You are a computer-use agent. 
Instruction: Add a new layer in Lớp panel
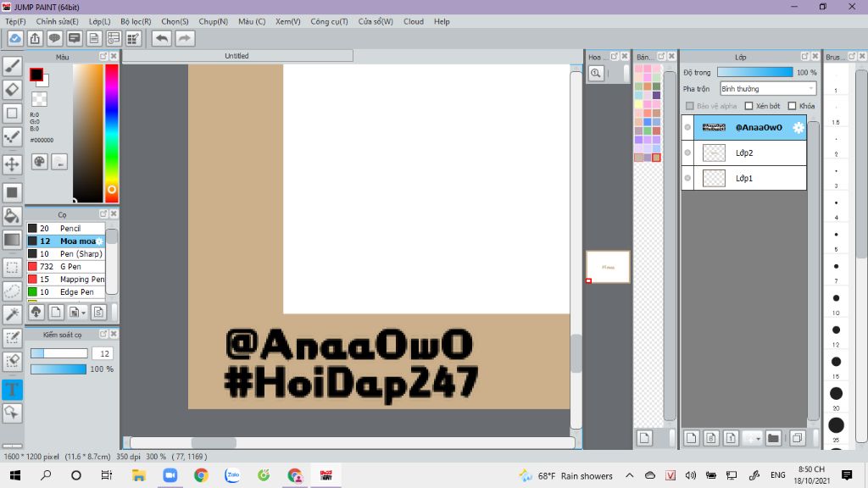[691, 438]
